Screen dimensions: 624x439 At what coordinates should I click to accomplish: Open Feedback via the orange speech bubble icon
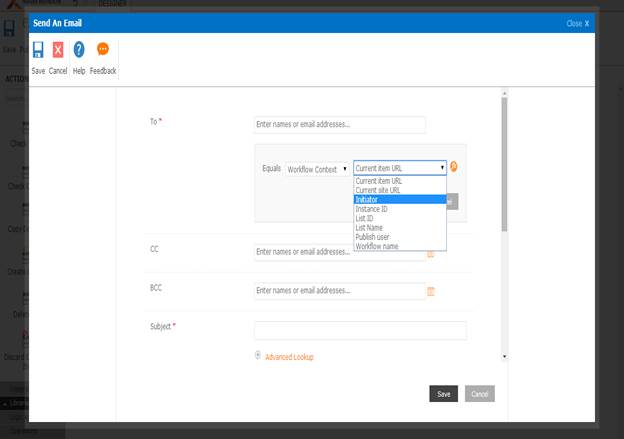[103, 49]
